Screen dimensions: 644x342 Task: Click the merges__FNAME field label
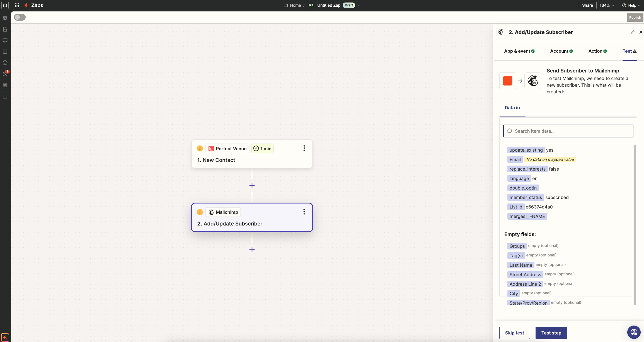[x=527, y=216]
